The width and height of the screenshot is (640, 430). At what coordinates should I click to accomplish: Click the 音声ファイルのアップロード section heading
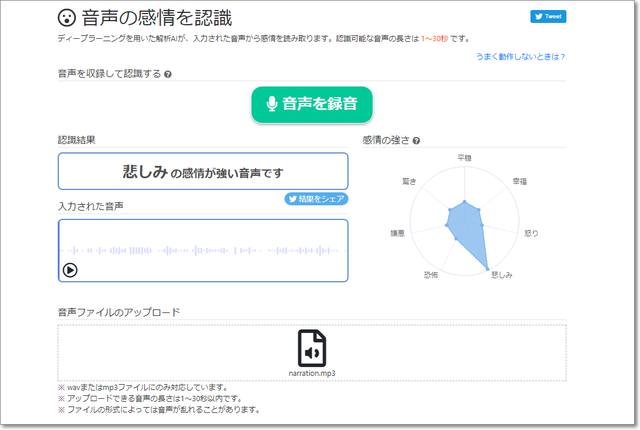click(x=119, y=312)
